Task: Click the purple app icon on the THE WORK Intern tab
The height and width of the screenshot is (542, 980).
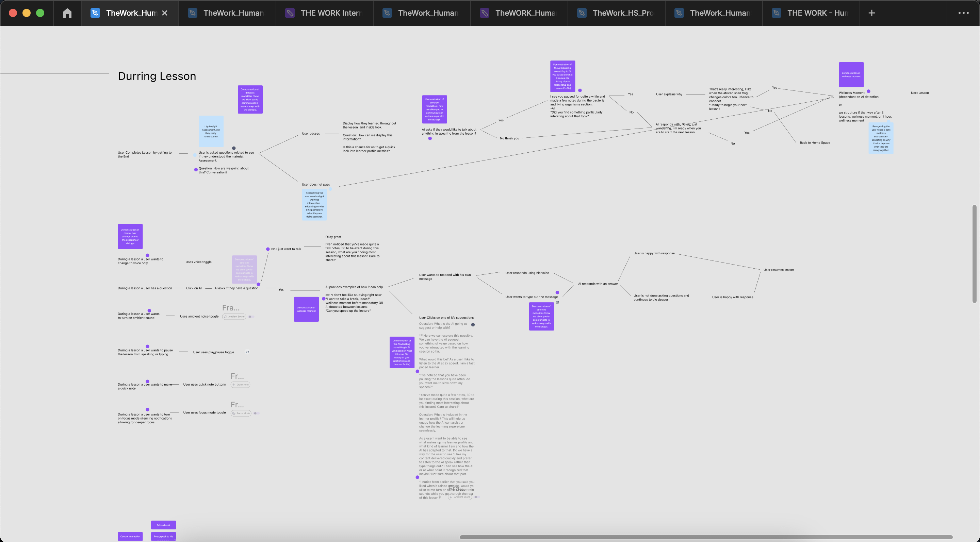Action: (290, 13)
